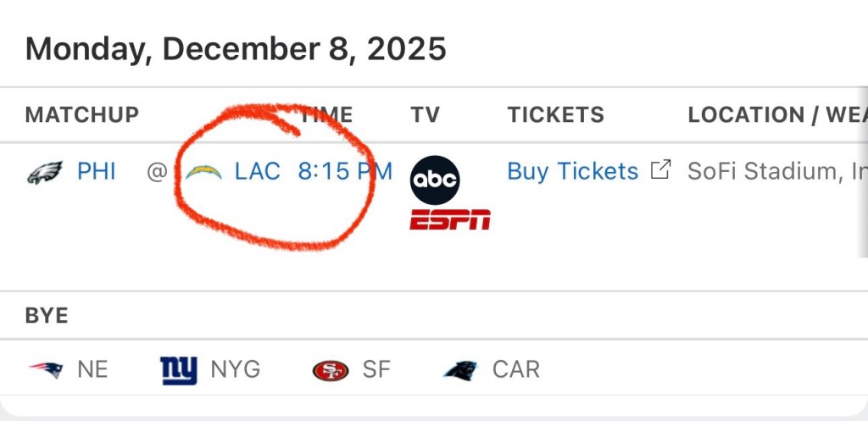Open the LAC team link

point(257,172)
